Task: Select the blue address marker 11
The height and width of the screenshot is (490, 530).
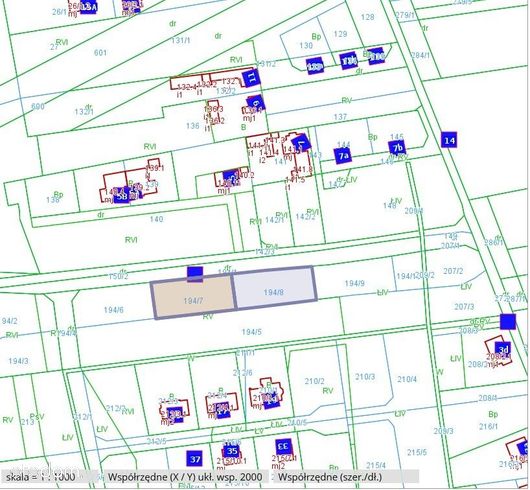Action: [x=251, y=78]
